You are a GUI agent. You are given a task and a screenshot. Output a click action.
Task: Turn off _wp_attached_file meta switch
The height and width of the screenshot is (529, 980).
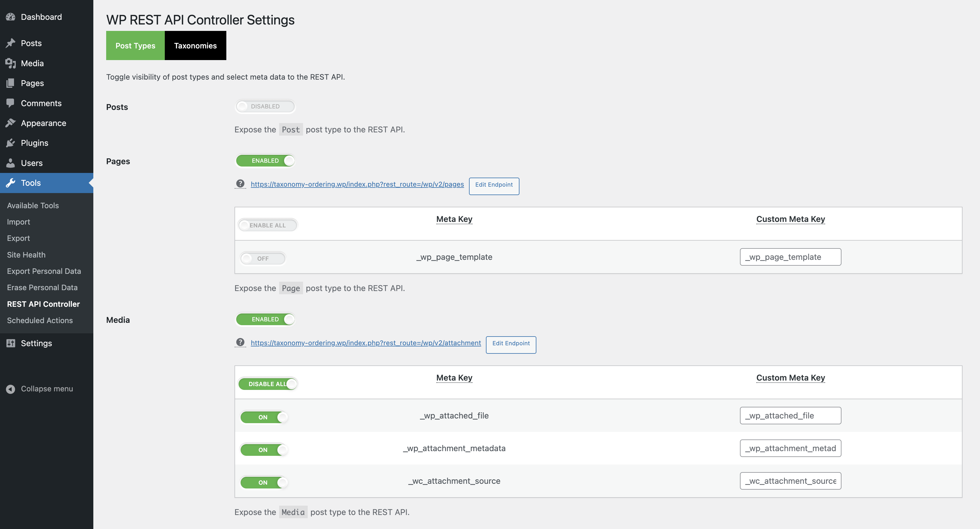click(264, 417)
